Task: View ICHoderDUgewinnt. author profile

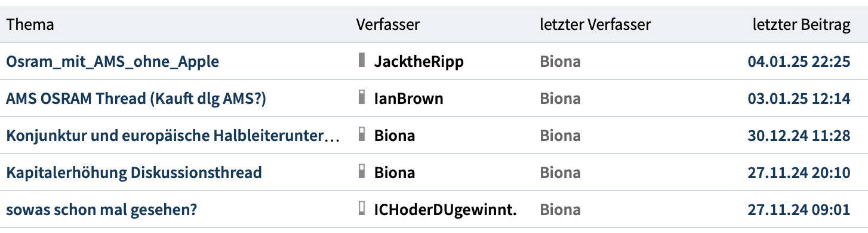Action: (445, 210)
